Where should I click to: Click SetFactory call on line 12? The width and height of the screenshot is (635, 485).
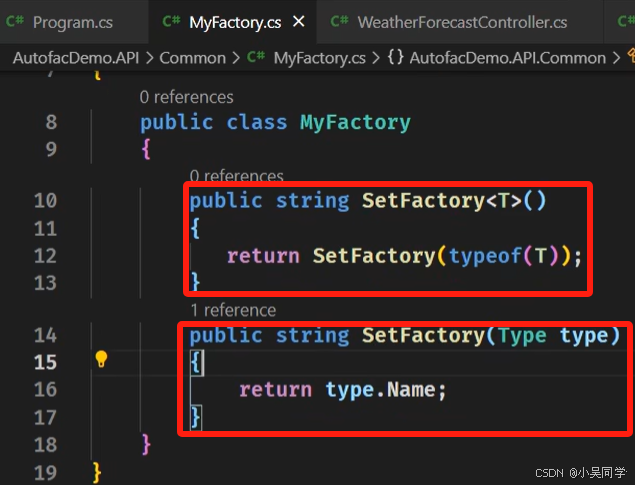pyautogui.click(x=373, y=256)
